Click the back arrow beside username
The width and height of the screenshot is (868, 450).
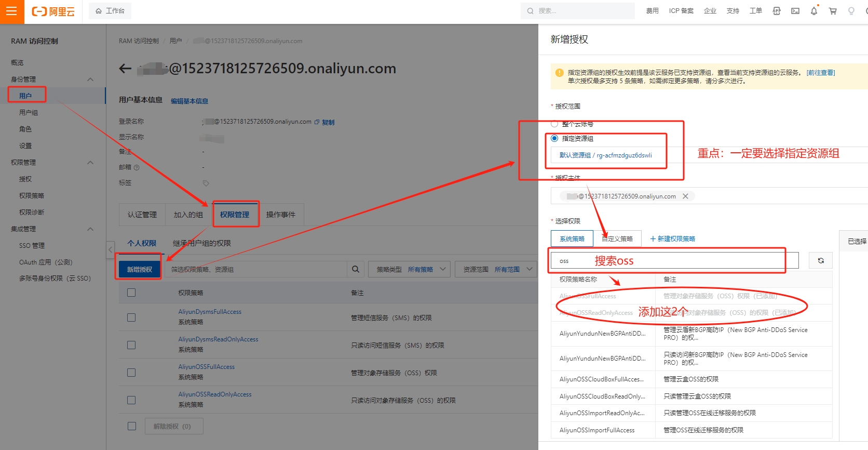click(x=125, y=69)
